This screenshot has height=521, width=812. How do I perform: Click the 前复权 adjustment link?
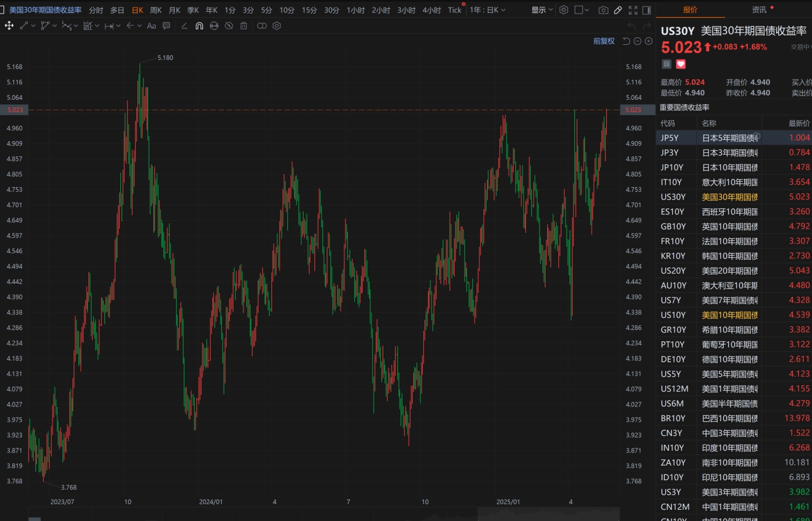pos(604,41)
